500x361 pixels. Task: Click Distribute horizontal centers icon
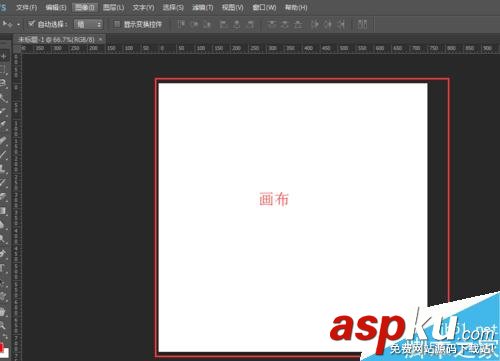pos(328,24)
